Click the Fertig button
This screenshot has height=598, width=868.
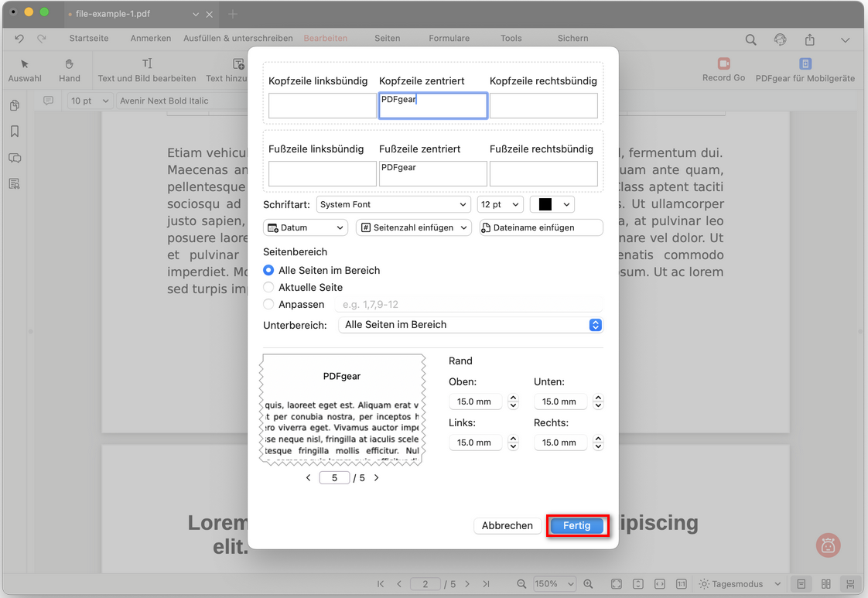[x=576, y=526]
